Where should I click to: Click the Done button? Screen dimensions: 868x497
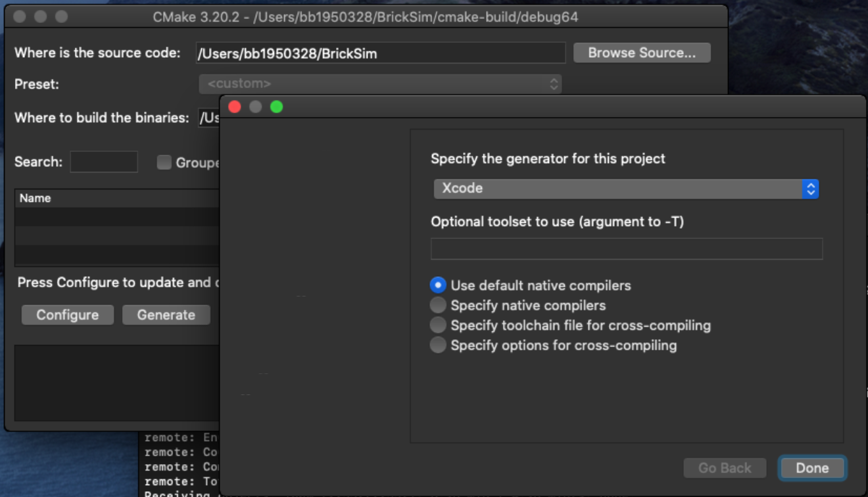point(812,468)
